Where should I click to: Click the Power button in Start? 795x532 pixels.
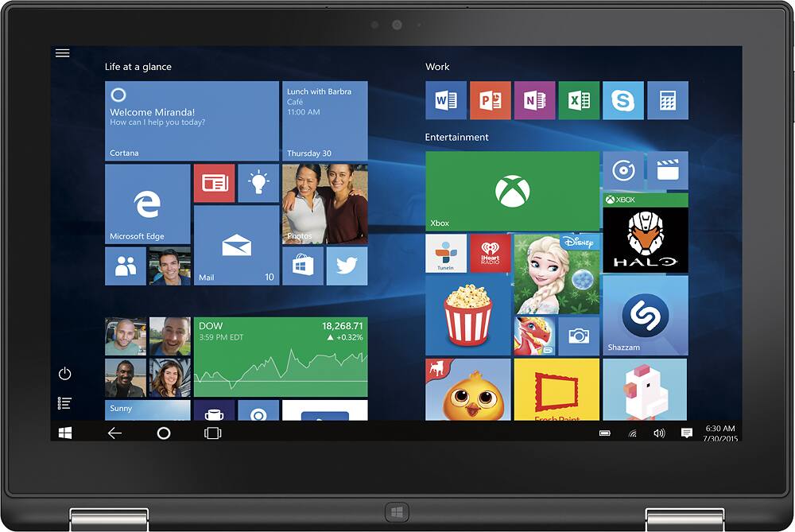click(x=65, y=374)
